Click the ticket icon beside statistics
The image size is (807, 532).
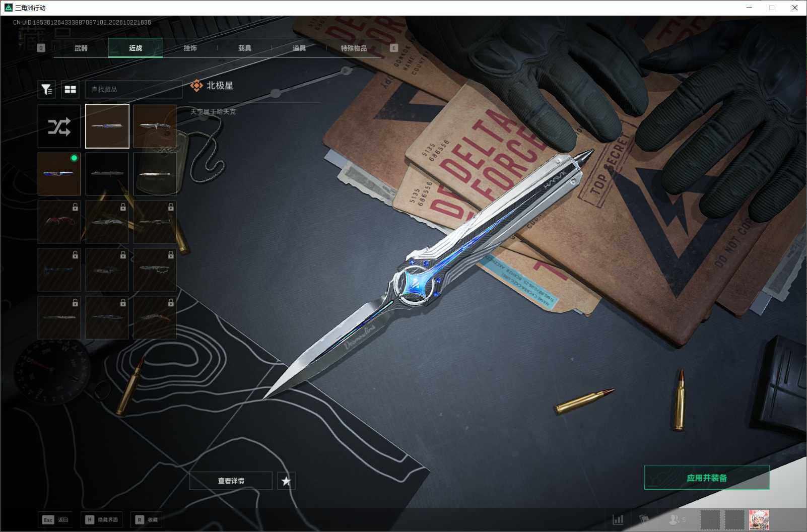tap(644, 519)
